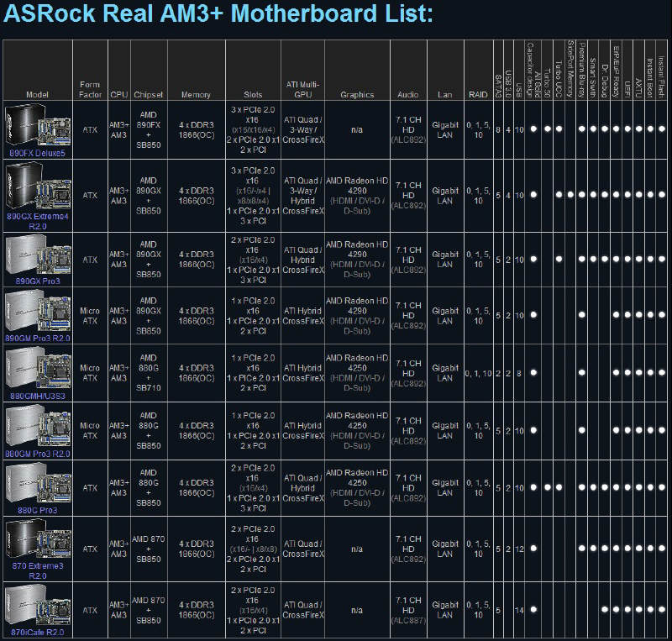Viewport: 672px width, 641px height.
Task: Click 'n/a' graphics cell in 890FX Deluxe5 row
Action: [357, 129]
